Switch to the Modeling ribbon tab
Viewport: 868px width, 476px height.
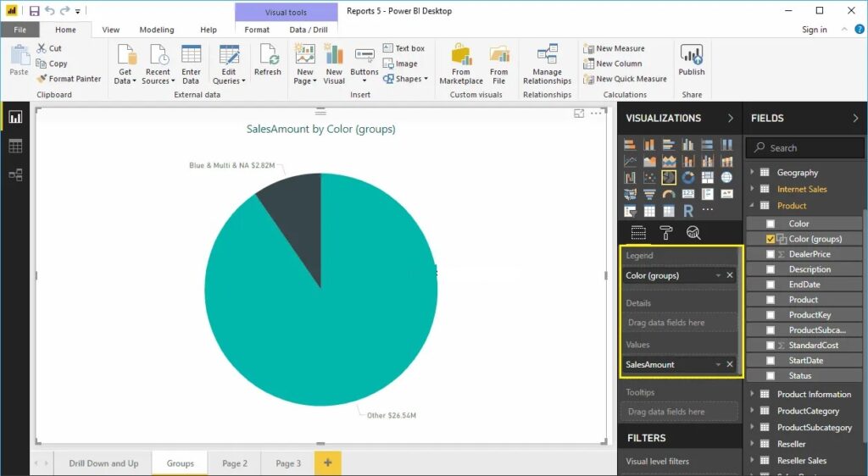157,30
